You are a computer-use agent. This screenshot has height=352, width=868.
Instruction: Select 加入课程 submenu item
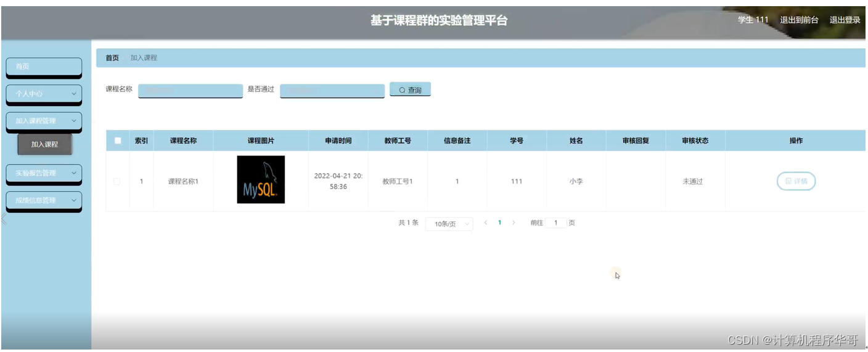[x=45, y=144]
